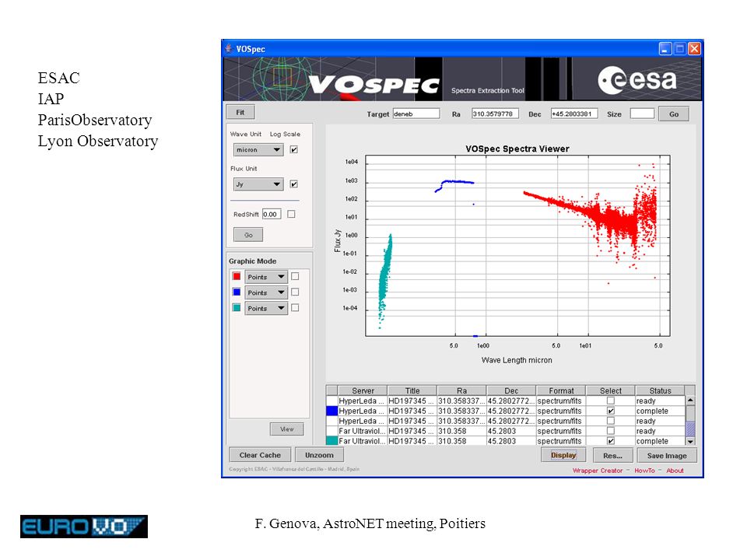Click the red graphic mode color swatch
Screen dimensions: 747x560
(237, 276)
